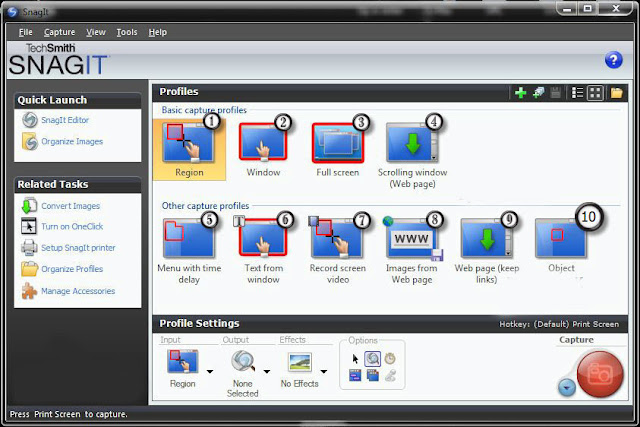This screenshot has height=427, width=640.
Task: Toggle the timed capture clock option
Action: coord(390,359)
